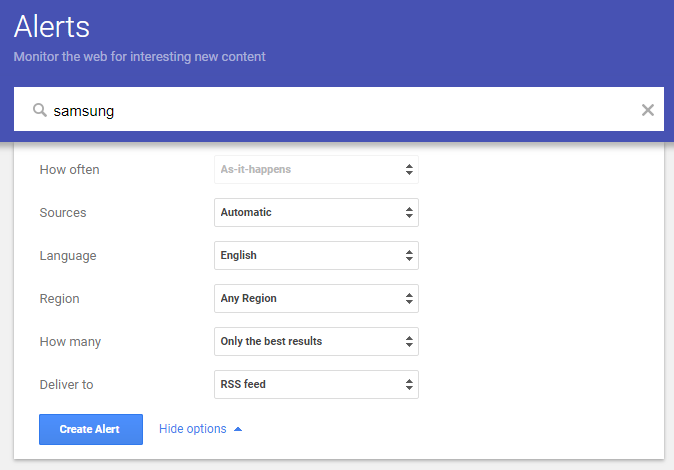Collapse settings with Hide options link

tap(200, 429)
